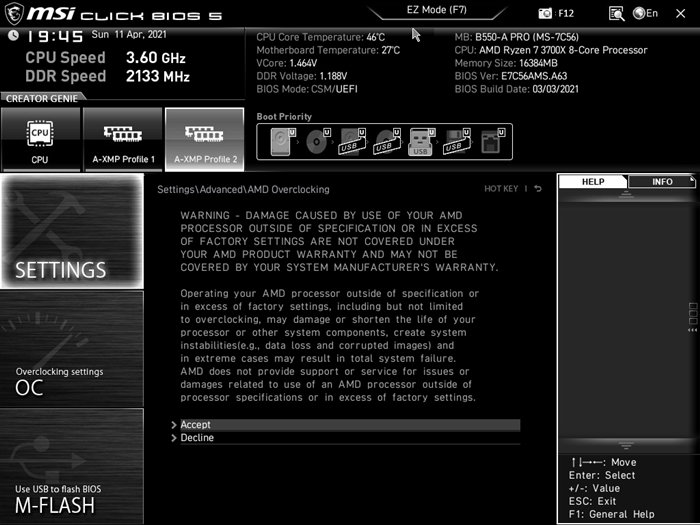This screenshot has height=525, width=700.
Task: Decline the AMD overclocking warning
Action: 350,438
